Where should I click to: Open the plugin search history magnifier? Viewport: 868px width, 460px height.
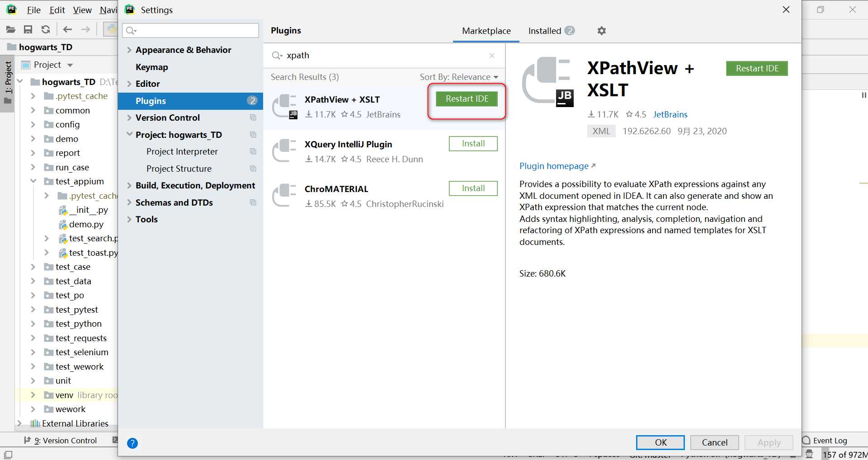[x=277, y=56]
